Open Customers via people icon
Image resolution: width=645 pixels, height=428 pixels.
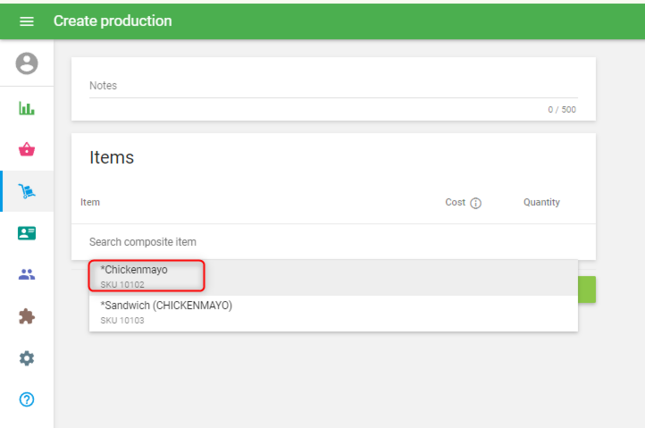[27, 275]
